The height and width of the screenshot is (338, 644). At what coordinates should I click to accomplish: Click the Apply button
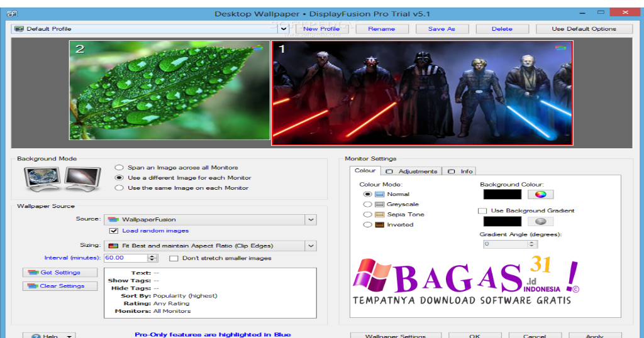click(595, 335)
